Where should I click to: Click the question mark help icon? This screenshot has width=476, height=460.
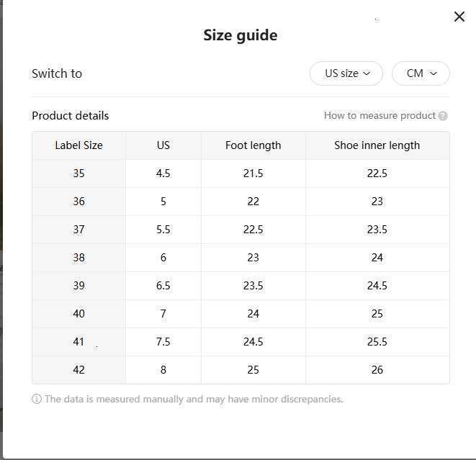click(x=443, y=116)
